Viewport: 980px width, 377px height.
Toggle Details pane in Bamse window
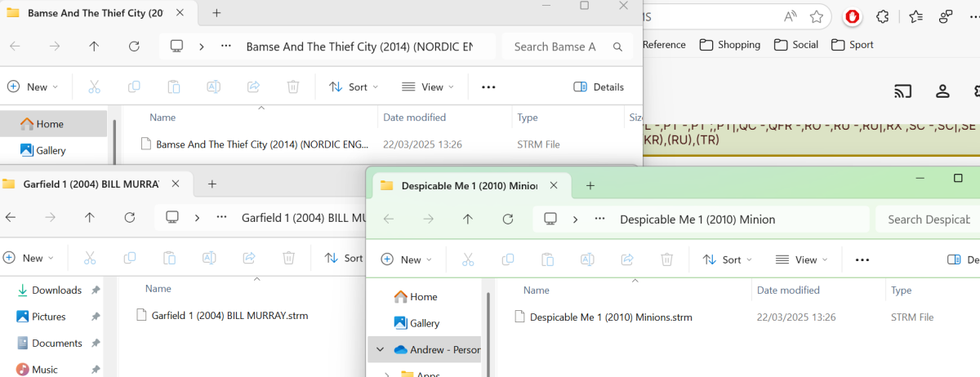click(599, 86)
